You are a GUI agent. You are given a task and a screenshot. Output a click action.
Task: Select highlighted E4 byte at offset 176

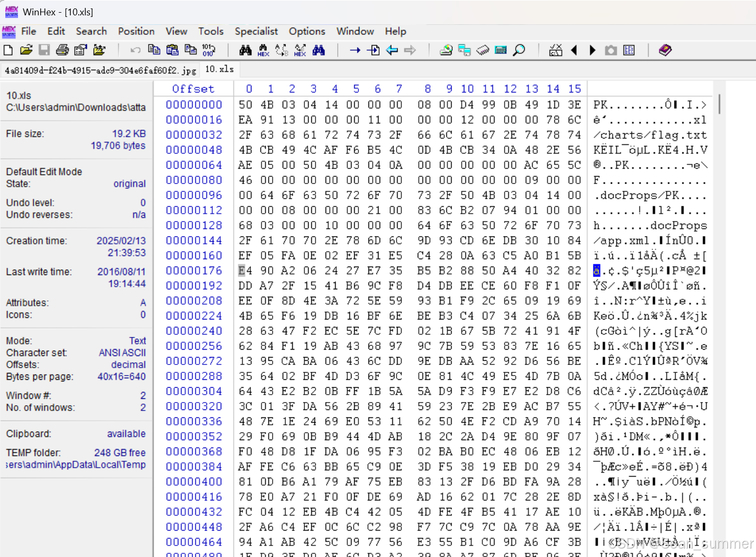pos(245,270)
